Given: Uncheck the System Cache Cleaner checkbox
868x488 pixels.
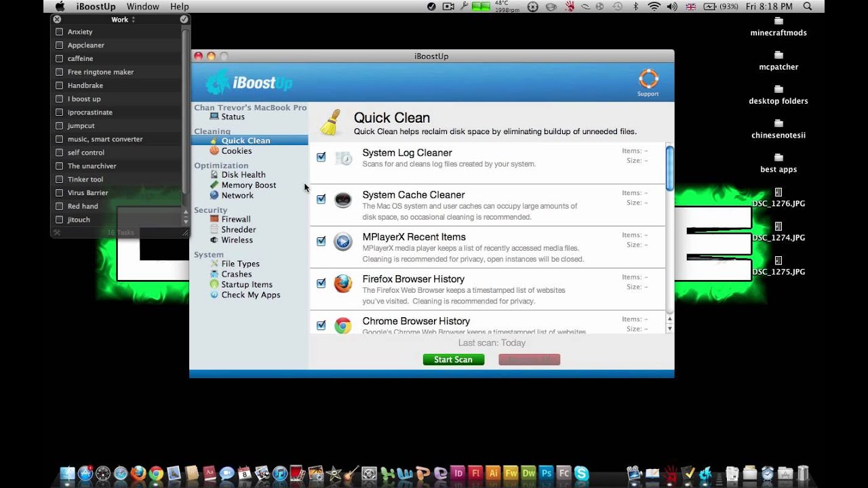Looking at the screenshot, I should click(321, 199).
